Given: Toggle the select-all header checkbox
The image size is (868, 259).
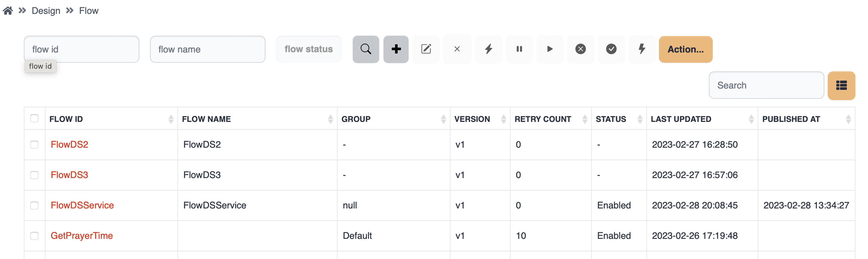Looking at the screenshot, I should [34, 118].
